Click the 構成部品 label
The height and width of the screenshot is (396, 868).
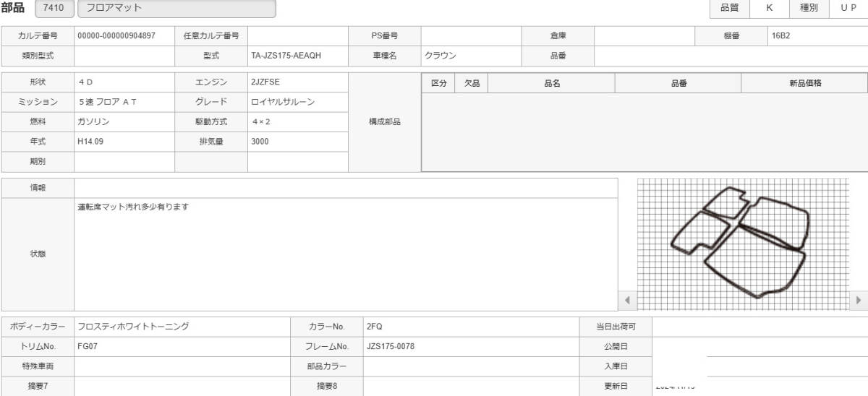point(384,122)
